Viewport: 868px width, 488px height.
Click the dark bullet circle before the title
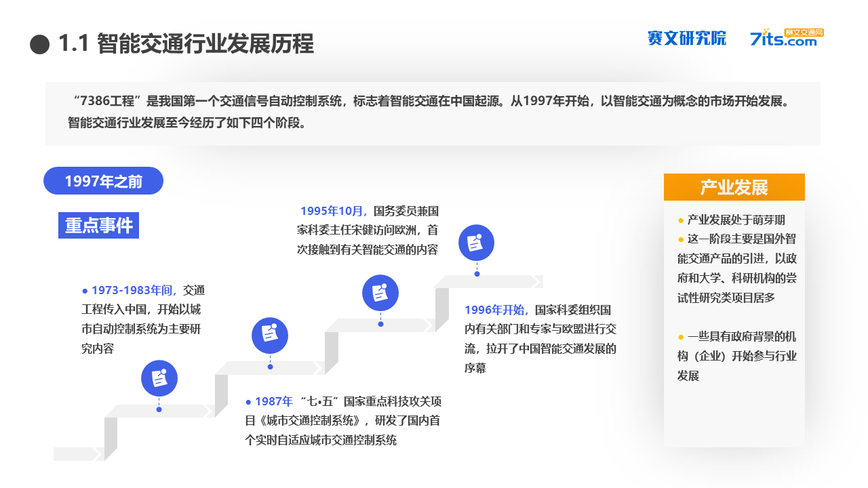click(41, 45)
